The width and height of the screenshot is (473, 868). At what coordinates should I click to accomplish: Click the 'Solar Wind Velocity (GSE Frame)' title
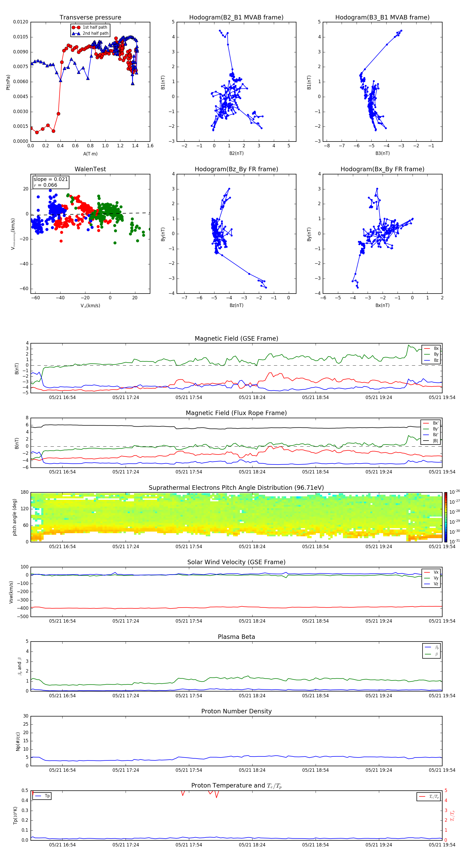click(x=236, y=562)
